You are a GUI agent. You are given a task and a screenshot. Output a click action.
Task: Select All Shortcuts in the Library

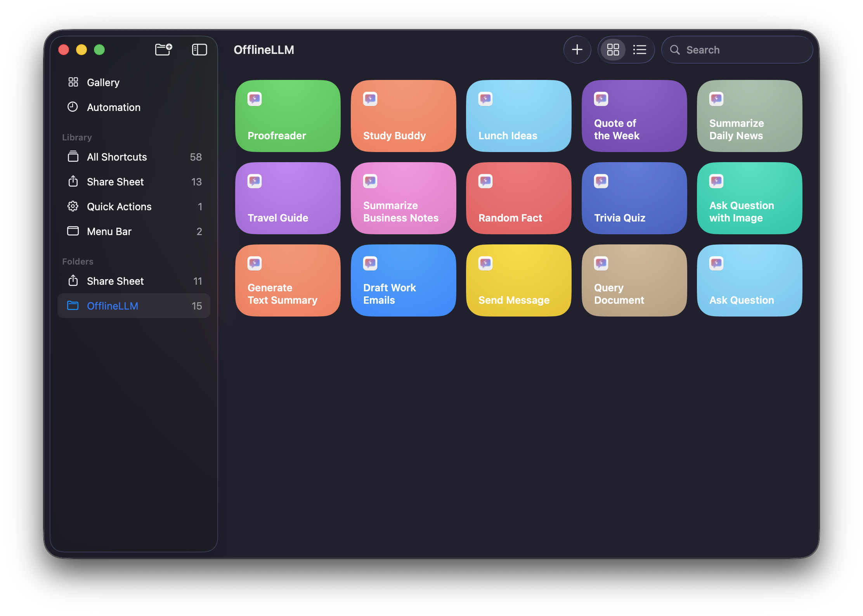(116, 157)
